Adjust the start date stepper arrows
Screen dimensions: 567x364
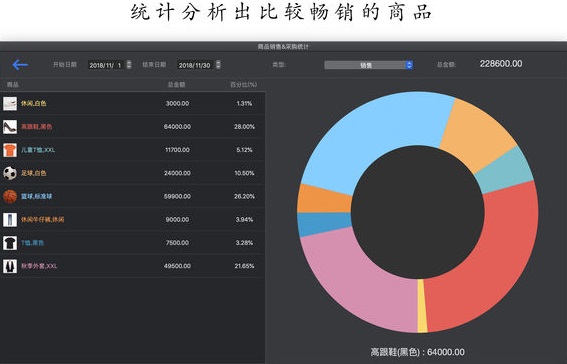[x=129, y=65]
